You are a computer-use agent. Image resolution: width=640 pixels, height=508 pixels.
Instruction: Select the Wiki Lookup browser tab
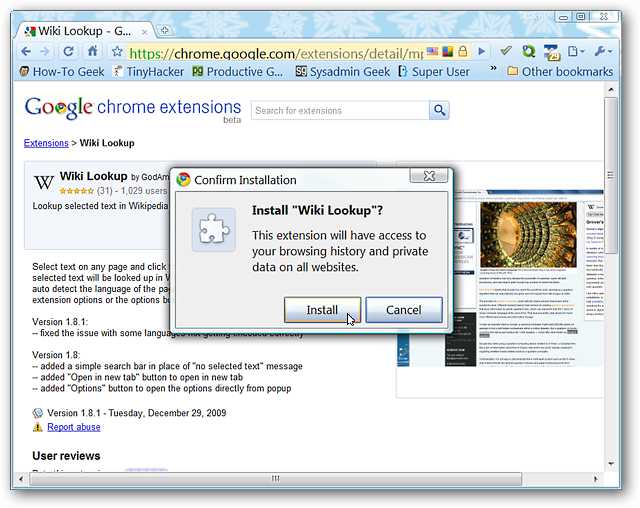click(x=84, y=31)
